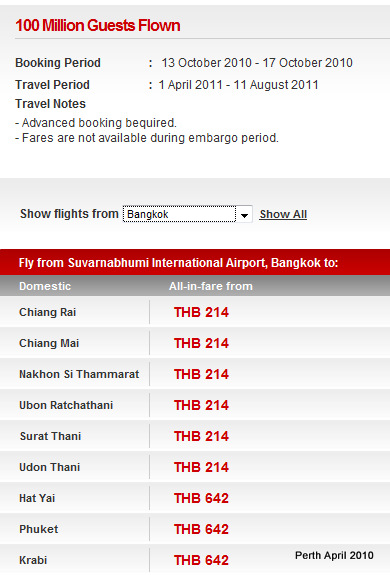Click the Domestic column header
Viewport: 390px width, 575px height.
(45, 286)
